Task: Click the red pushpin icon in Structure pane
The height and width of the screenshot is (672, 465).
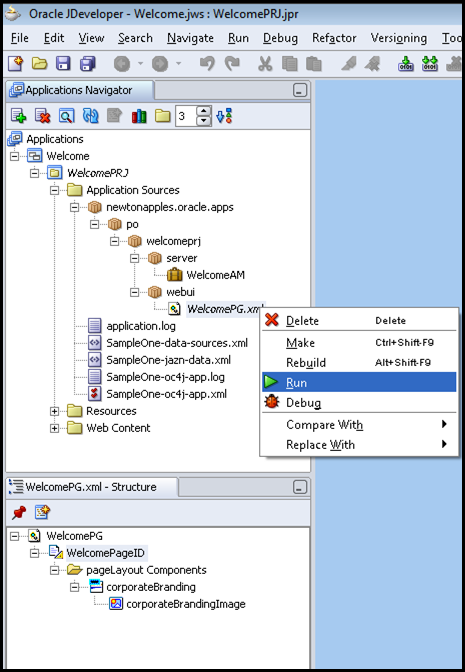Action: pyautogui.click(x=19, y=512)
